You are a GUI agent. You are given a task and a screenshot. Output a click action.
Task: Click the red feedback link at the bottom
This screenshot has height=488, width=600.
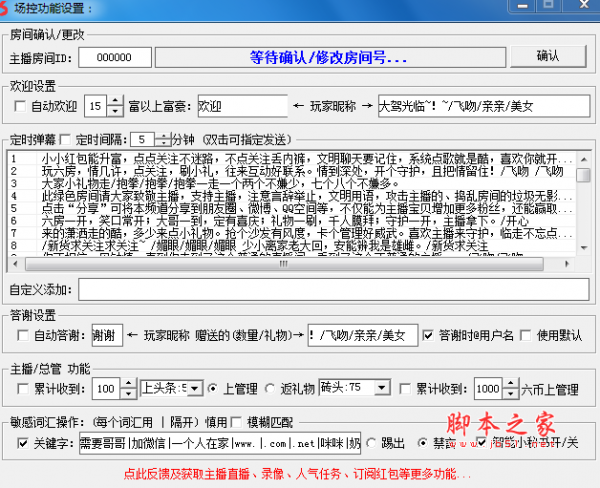tap(289, 473)
